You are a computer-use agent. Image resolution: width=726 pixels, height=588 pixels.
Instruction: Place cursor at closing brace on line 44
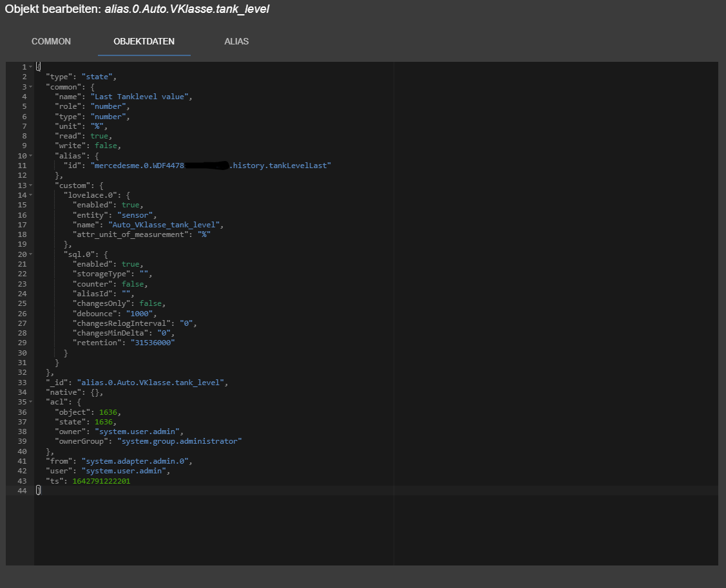pyautogui.click(x=39, y=490)
